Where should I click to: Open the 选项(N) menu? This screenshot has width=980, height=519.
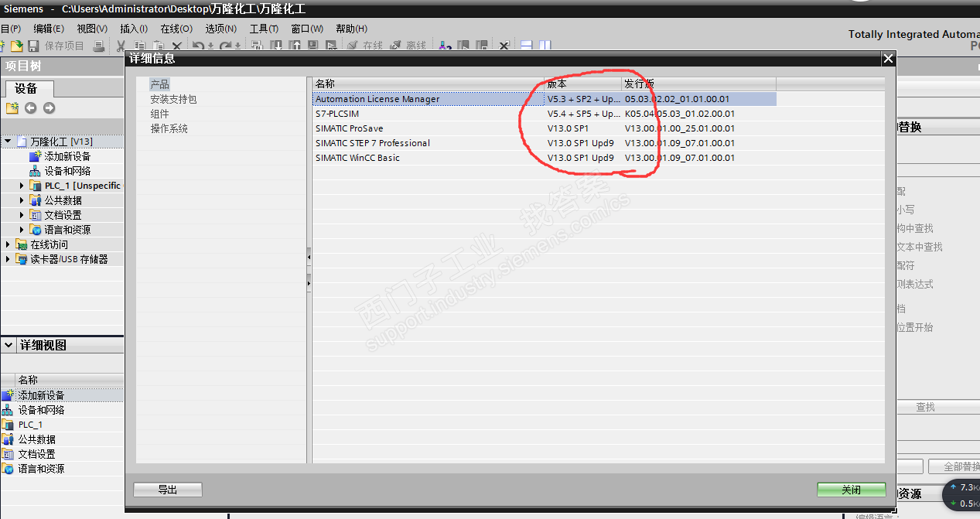tap(220, 29)
